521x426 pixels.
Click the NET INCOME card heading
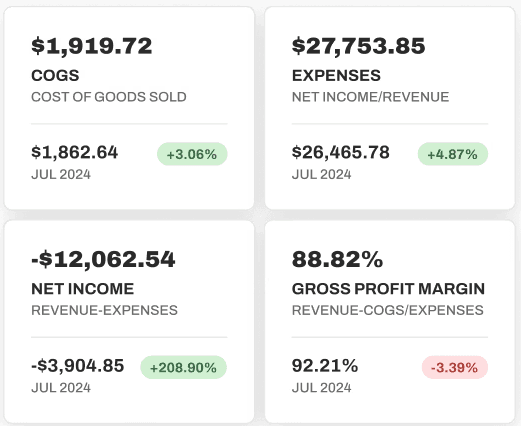83,289
